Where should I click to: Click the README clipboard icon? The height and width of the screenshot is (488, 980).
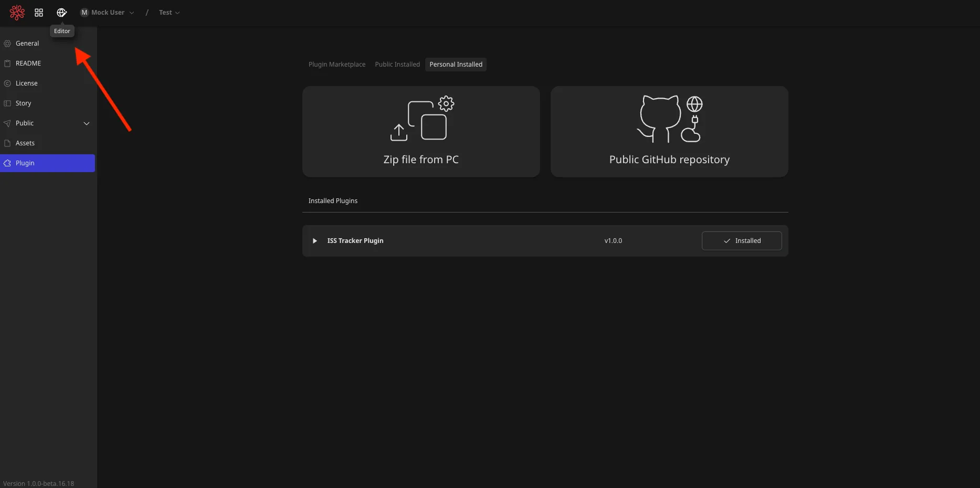click(x=7, y=63)
